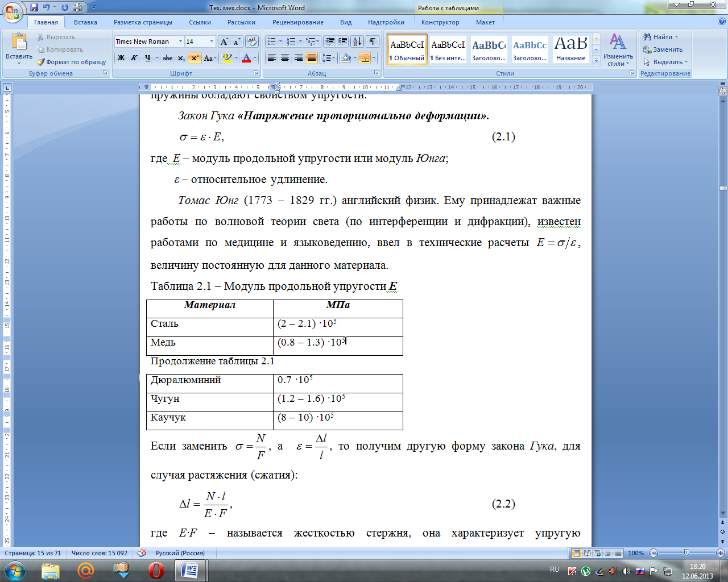Click Change Styles (Изменить стили)
Viewport: 728px width, 582px height.
coord(618,49)
